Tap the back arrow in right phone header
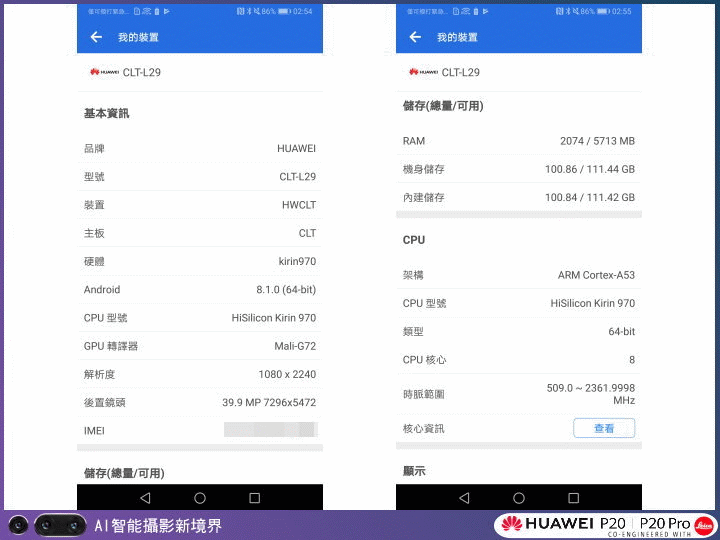The image size is (720, 540). point(415,37)
